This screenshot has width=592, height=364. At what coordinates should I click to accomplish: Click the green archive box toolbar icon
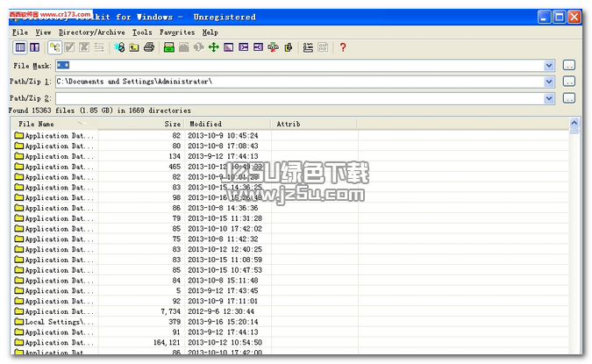click(168, 47)
